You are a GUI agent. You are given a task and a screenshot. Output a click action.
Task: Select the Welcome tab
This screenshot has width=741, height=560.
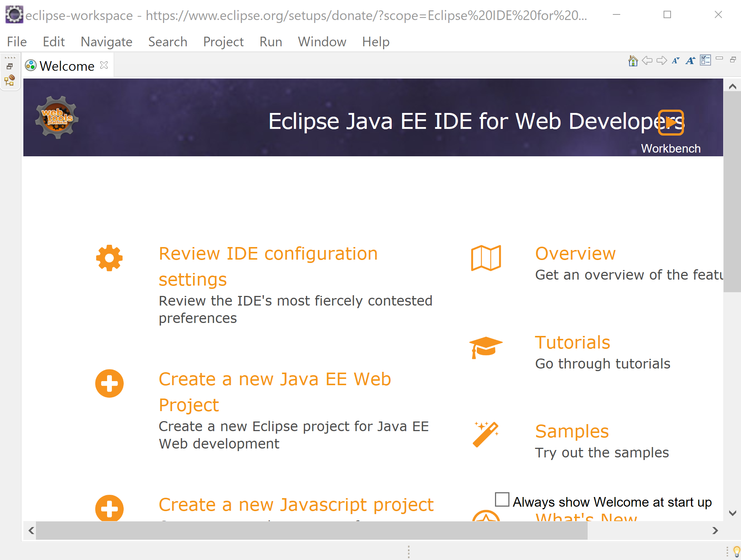point(67,66)
